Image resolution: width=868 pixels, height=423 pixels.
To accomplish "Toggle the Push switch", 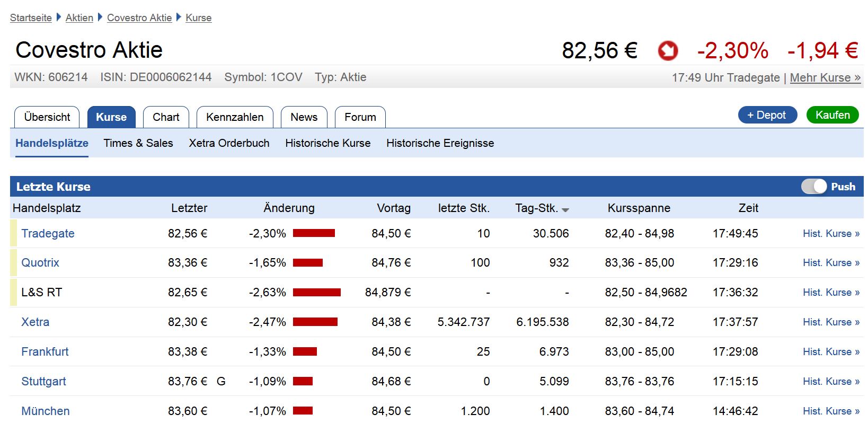I will (814, 187).
